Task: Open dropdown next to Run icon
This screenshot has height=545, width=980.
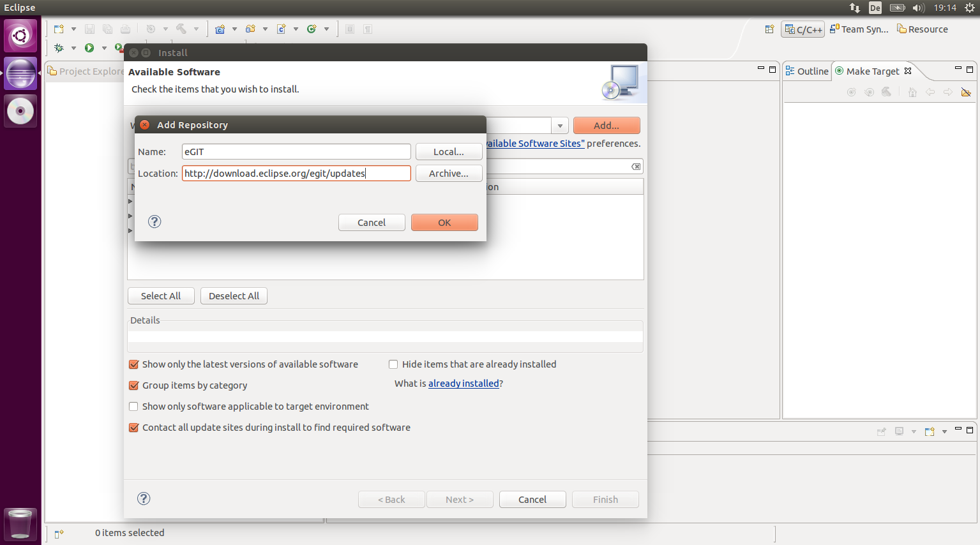Action: (104, 48)
